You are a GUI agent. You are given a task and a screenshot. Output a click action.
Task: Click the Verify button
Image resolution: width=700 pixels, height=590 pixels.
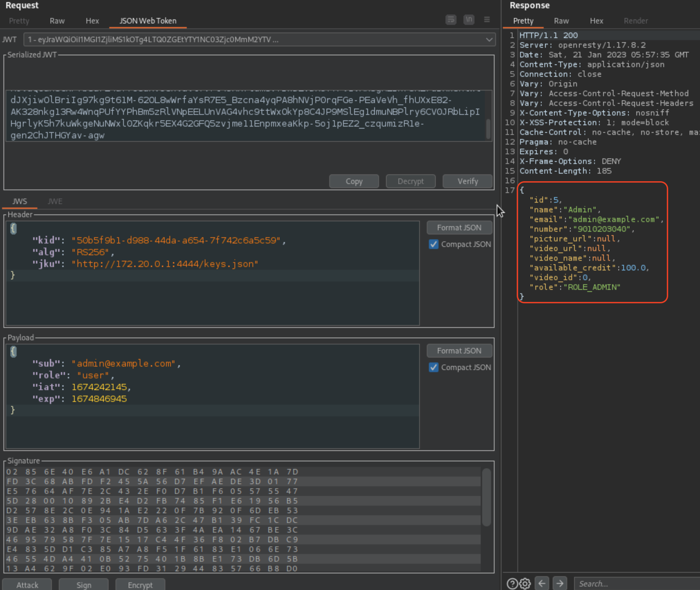point(467,181)
